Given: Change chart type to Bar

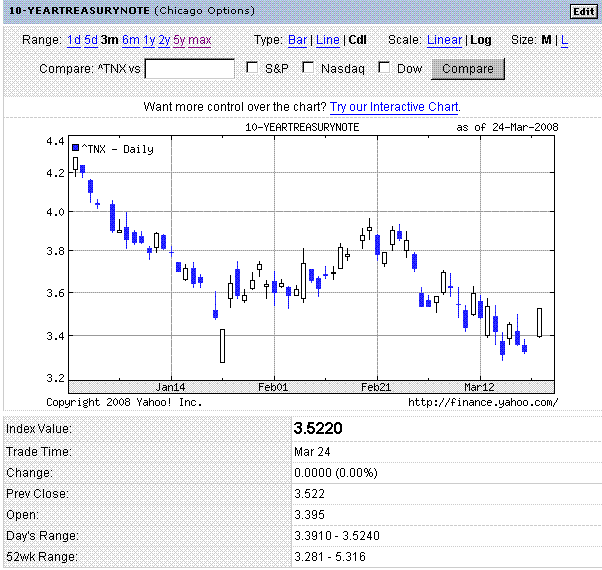Looking at the screenshot, I should (297, 40).
